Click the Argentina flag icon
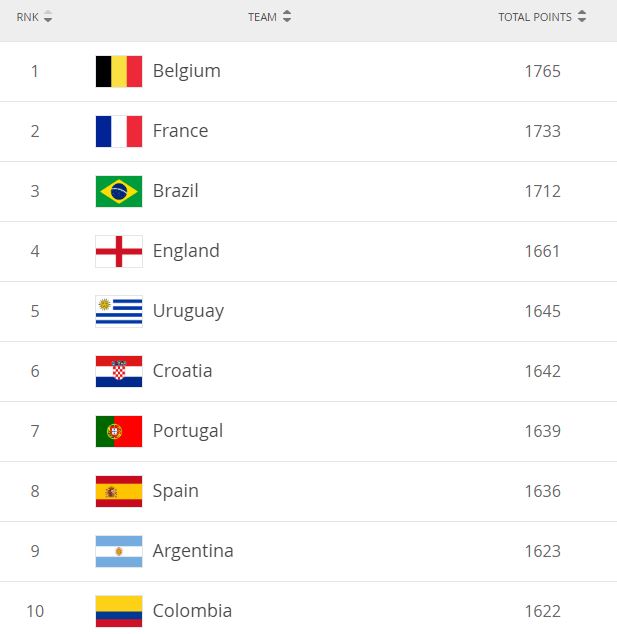617x634 pixels. 118,551
